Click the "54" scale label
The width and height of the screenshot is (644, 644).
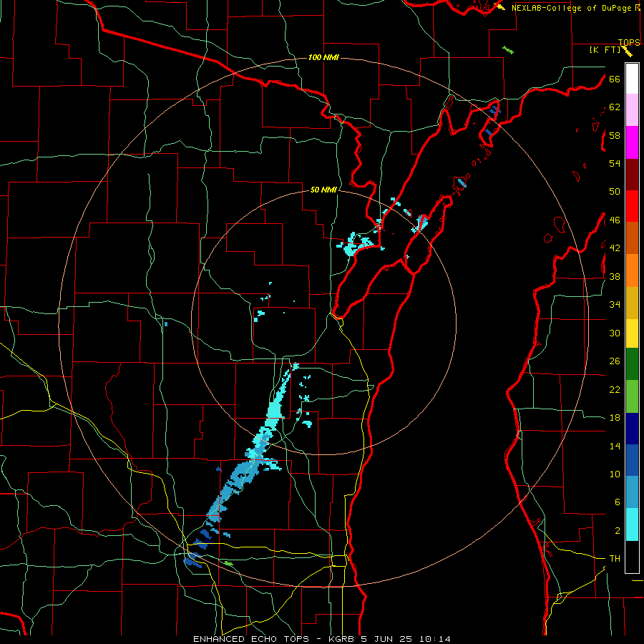pos(615,163)
